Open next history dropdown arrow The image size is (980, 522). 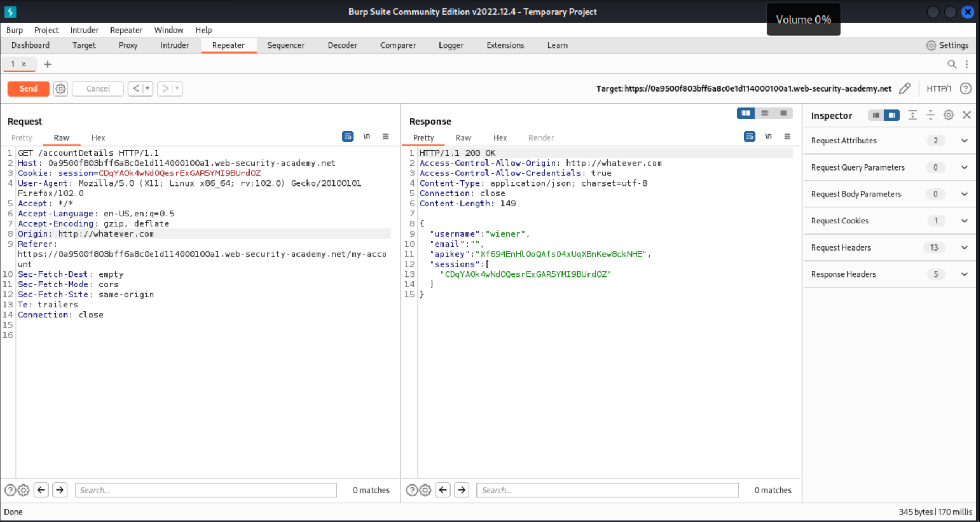tap(177, 88)
